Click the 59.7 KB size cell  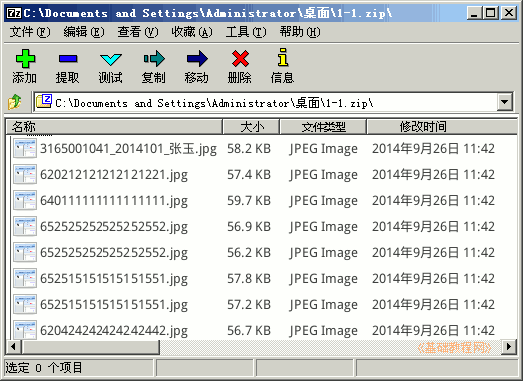(249, 201)
